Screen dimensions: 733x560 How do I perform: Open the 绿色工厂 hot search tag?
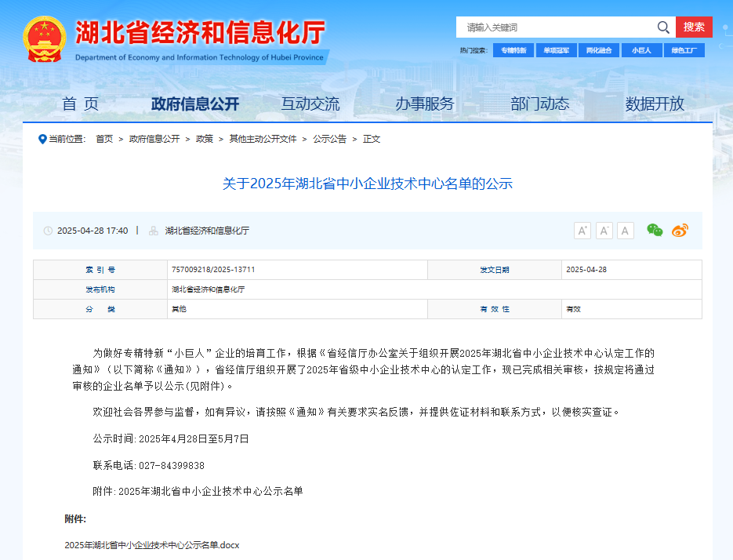(x=684, y=49)
